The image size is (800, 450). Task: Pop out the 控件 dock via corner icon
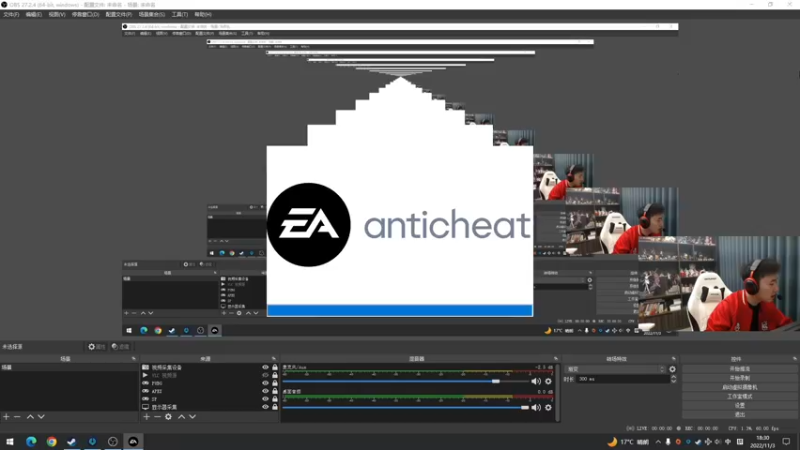(x=794, y=359)
